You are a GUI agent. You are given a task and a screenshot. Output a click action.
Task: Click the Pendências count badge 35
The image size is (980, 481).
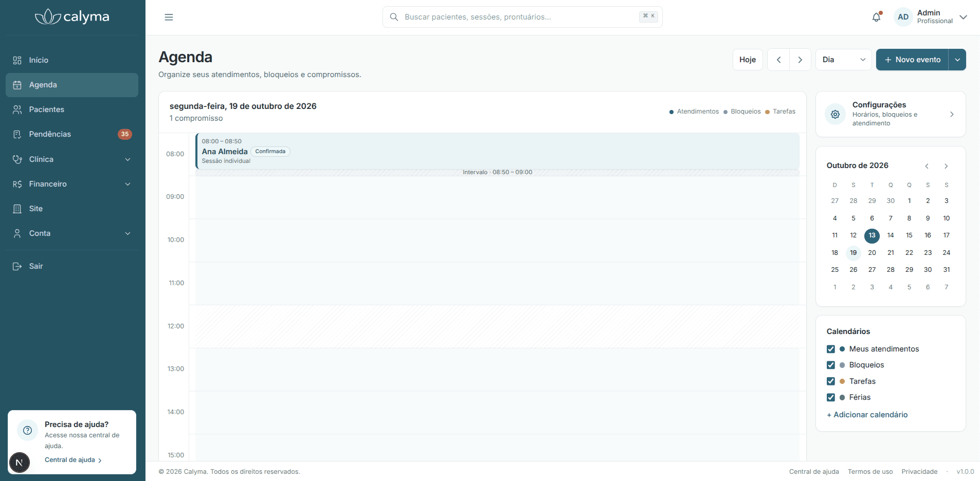125,134
